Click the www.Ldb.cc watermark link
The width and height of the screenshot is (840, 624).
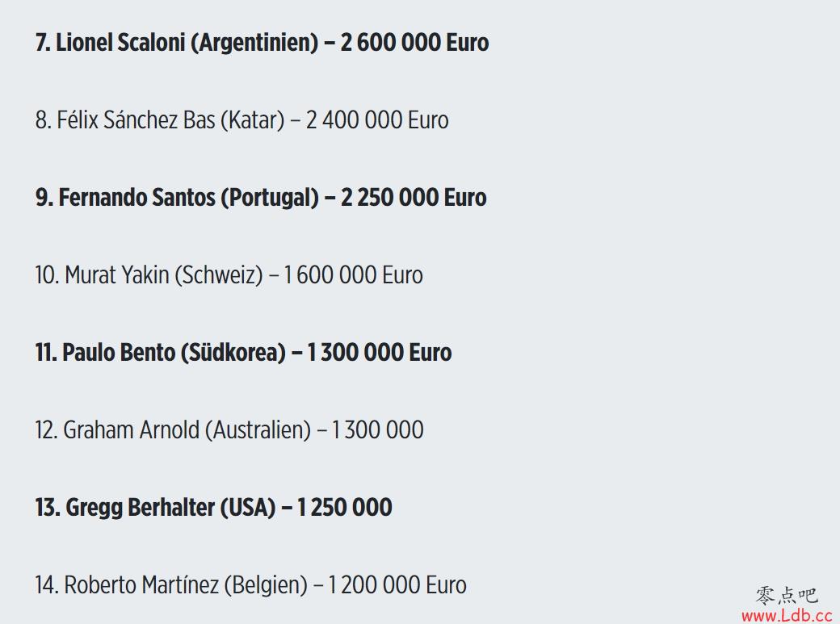click(787, 615)
